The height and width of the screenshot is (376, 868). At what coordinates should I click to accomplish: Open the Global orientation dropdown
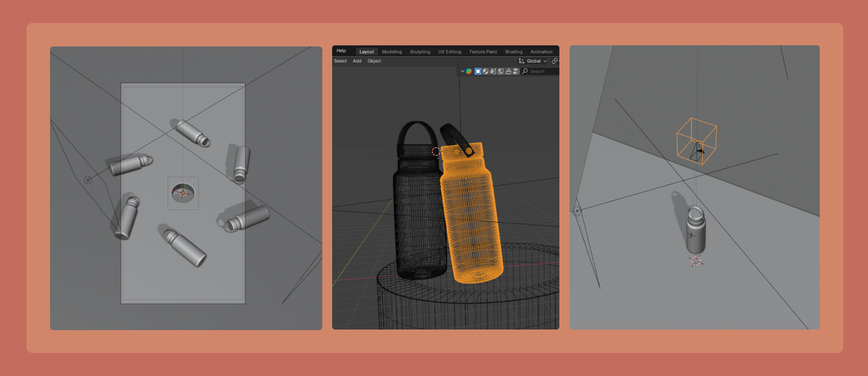click(536, 61)
